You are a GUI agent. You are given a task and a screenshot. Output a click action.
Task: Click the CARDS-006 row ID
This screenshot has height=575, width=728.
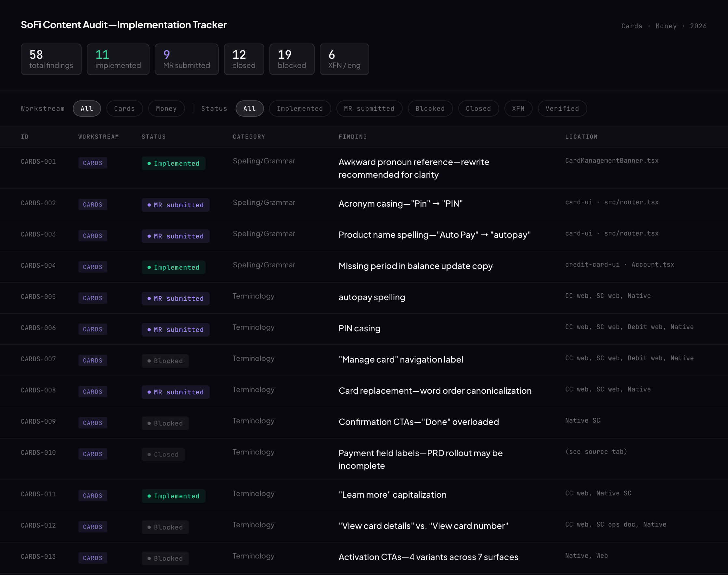(x=38, y=328)
